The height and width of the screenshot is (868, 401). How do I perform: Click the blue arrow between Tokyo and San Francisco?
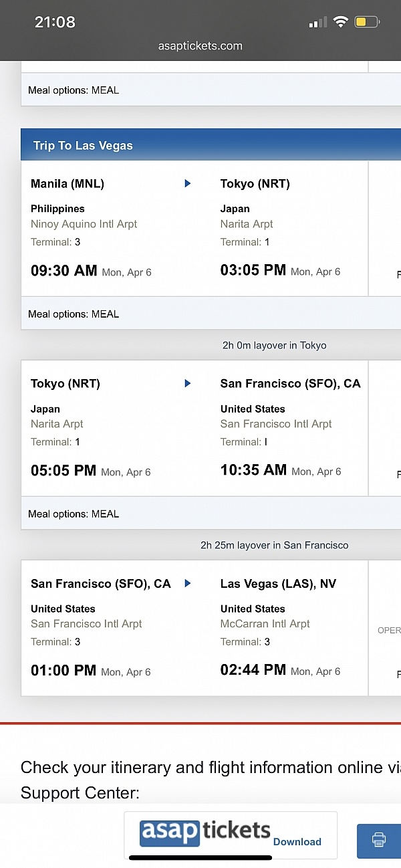coord(187,383)
